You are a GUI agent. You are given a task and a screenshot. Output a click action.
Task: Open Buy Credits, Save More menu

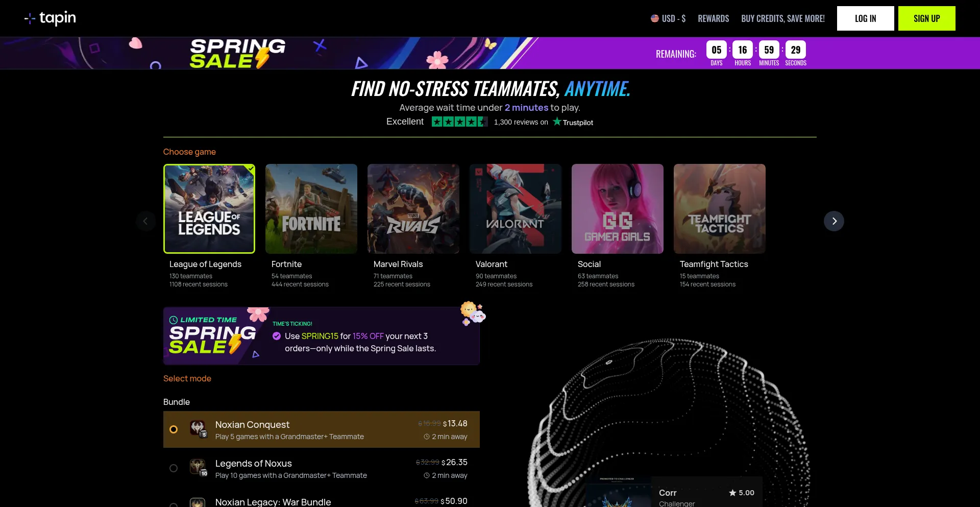783,18
